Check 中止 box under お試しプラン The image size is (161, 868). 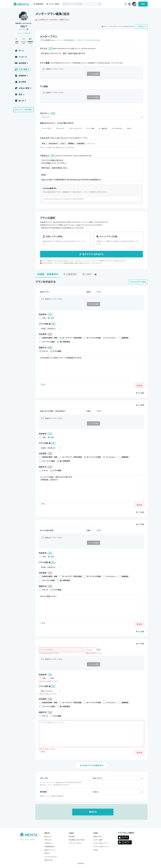pyautogui.click(x=41, y=384)
